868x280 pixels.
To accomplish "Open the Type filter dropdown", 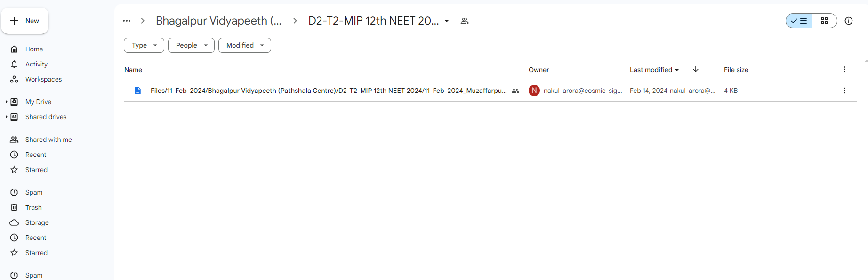I will 144,45.
